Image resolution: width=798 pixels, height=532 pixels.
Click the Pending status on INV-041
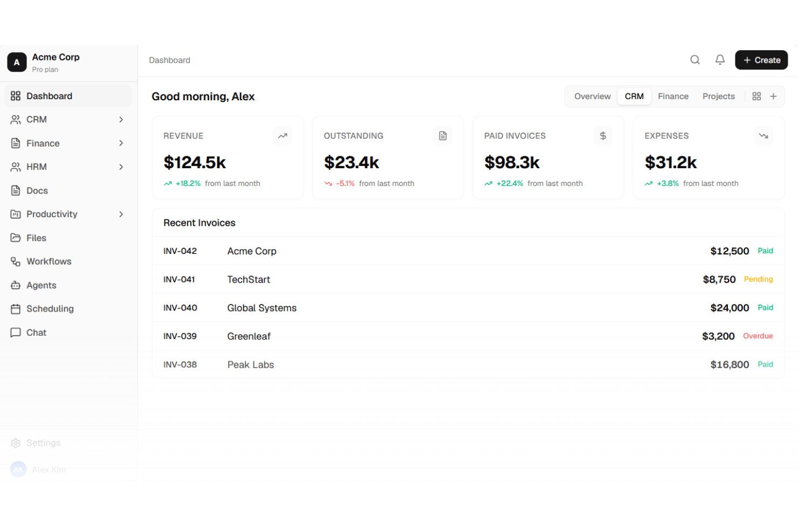[x=758, y=279]
